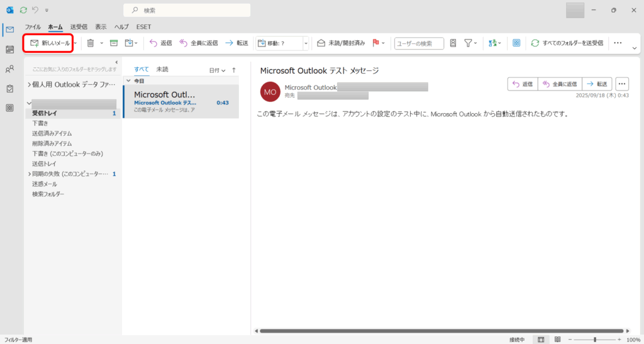Open the dropdown arrow next to Delete
Viewport: 644px width, 344px height.
(101, 43)
